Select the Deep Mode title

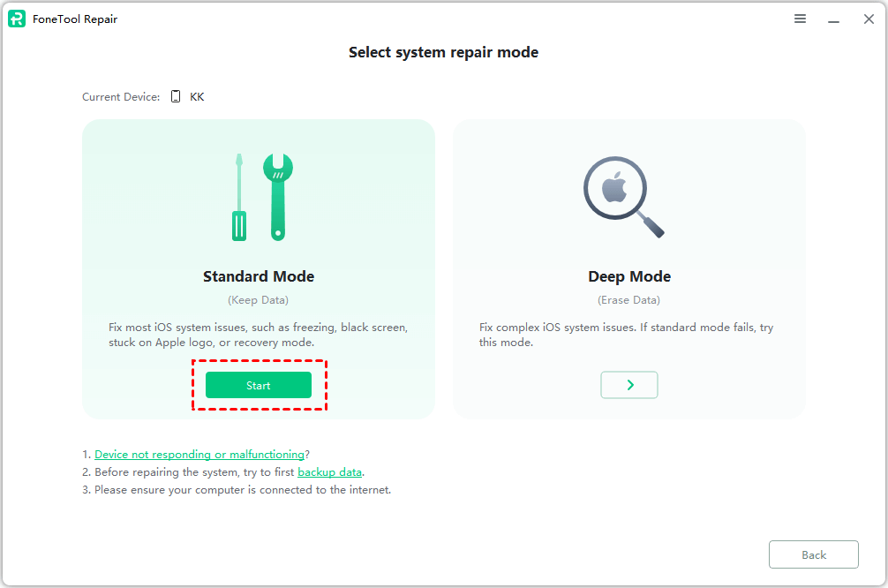629,276
